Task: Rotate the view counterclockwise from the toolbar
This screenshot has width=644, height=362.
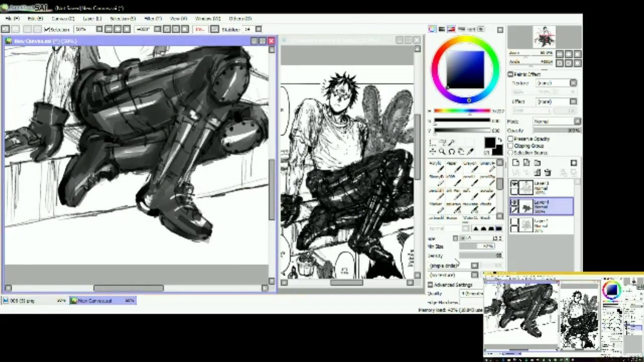Action: (x=167, y=29)
